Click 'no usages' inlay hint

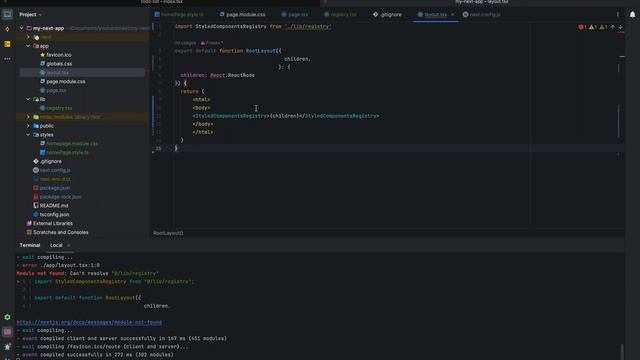(185, 43)
